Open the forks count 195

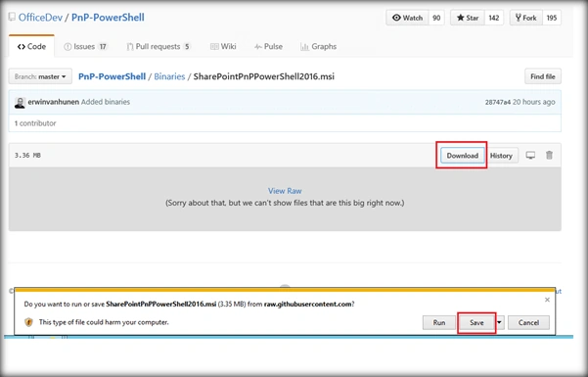click(x=552, y=18)
